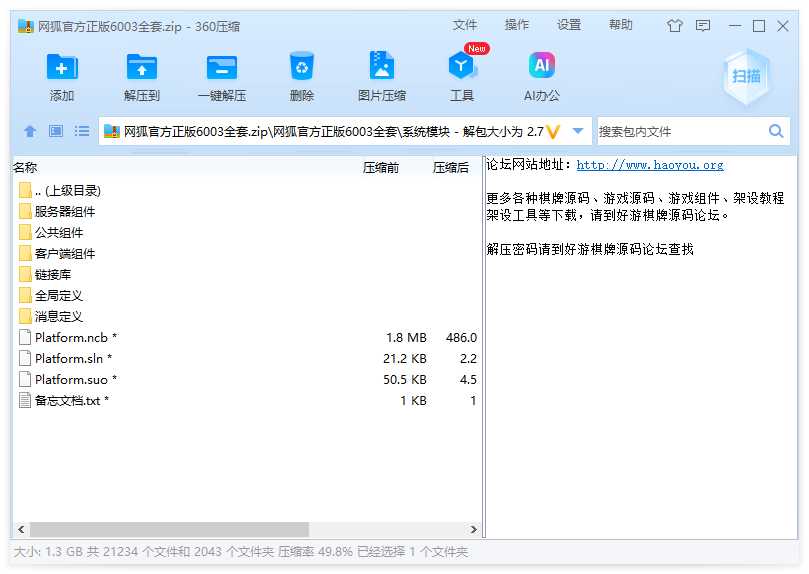
Task: Click the 扫描 (Scan) hexagon button
Action: click(746, 77)
